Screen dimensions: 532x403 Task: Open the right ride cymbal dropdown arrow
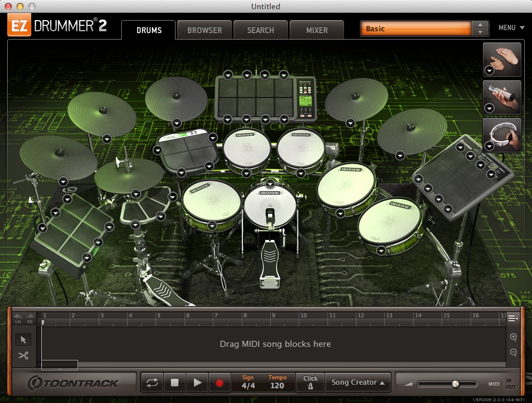pos(400,155)
